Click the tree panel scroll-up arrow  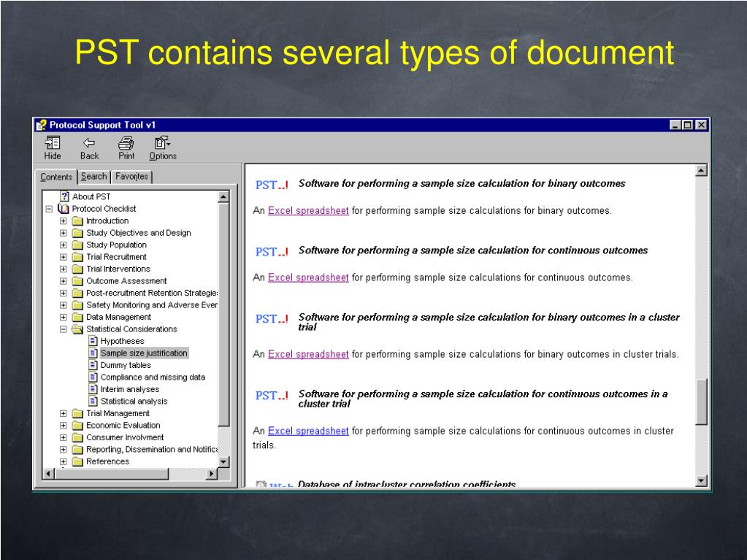pyautogui.click(x=223, y=196)
